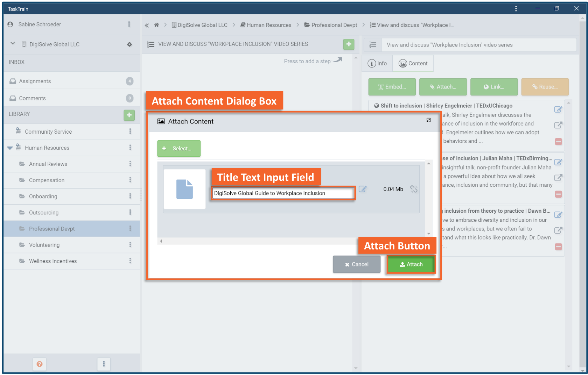Open options menu for Human Resources
Screen dimensions: 588x375
(130, 148)
